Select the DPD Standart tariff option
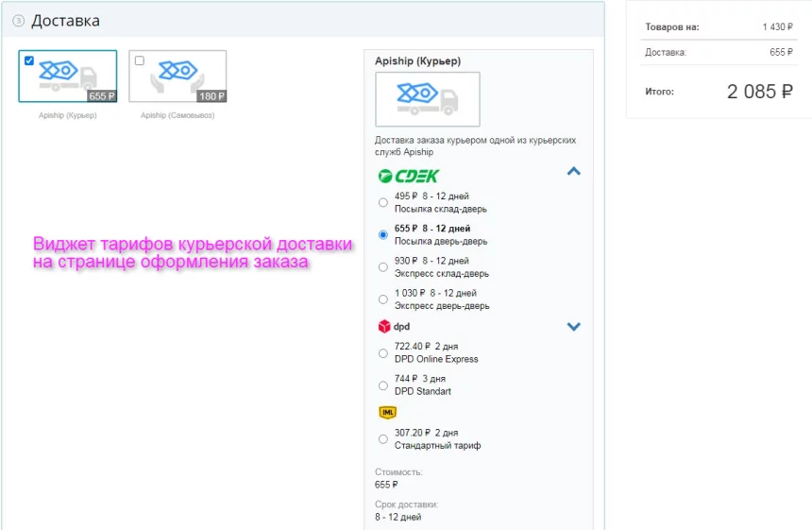 coord(382,385)
